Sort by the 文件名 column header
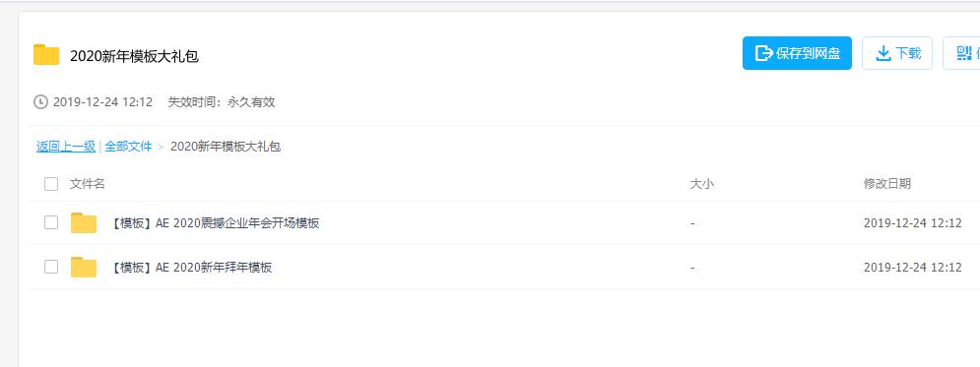 [88, 183]
